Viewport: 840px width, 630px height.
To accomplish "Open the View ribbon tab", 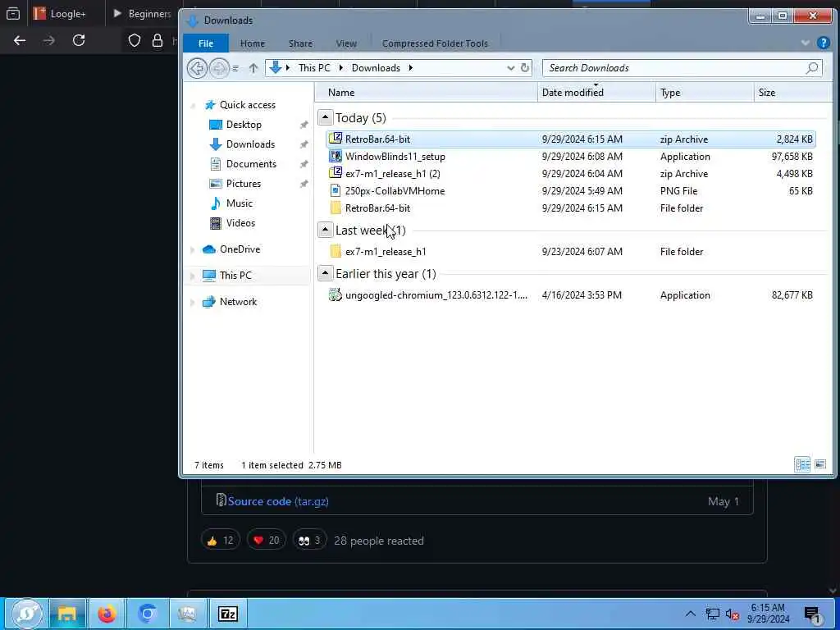I will (x=346, y=43).
